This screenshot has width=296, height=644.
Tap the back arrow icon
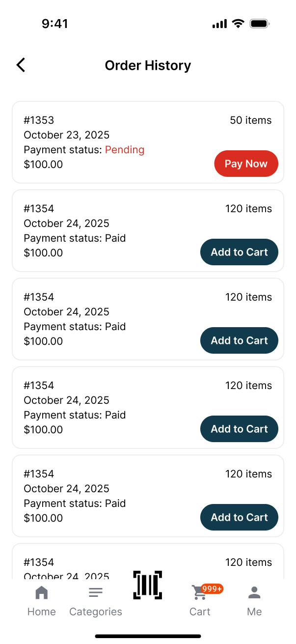tap(21, 65)
